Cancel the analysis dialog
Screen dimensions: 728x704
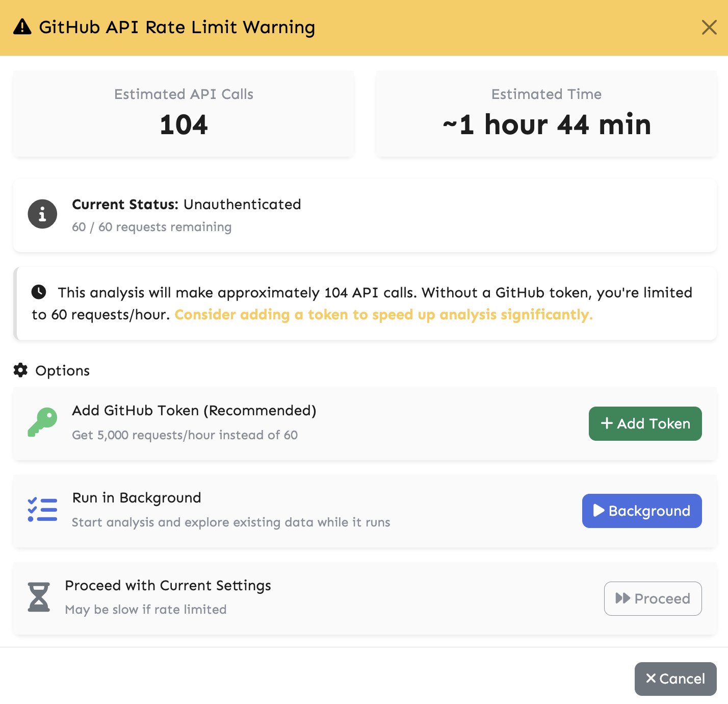coord(675,678)
